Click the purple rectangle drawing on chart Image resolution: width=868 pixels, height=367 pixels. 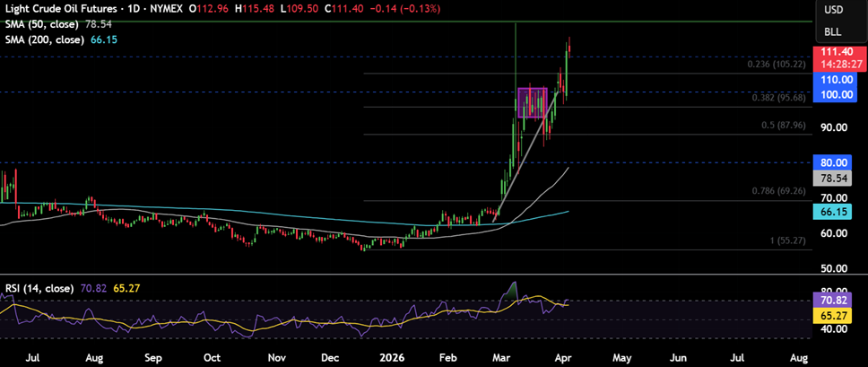[x=533, y=102]
